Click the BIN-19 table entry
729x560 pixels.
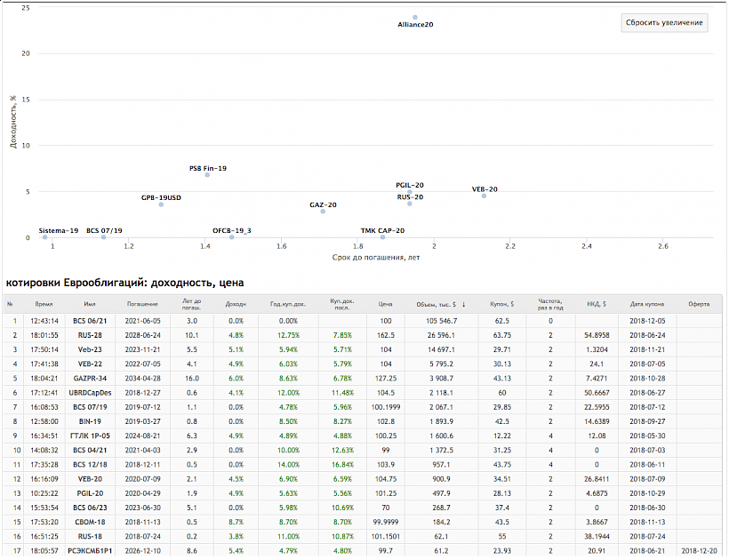coord(90,421)
